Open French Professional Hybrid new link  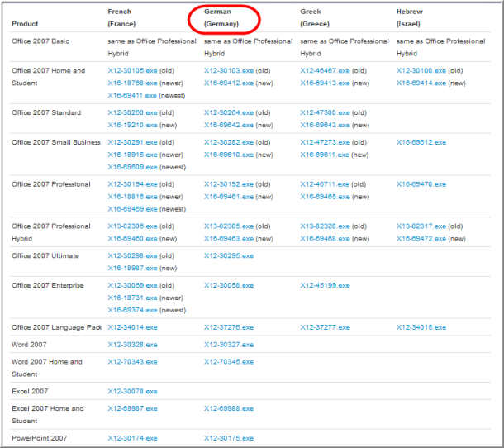coord(132,239)
